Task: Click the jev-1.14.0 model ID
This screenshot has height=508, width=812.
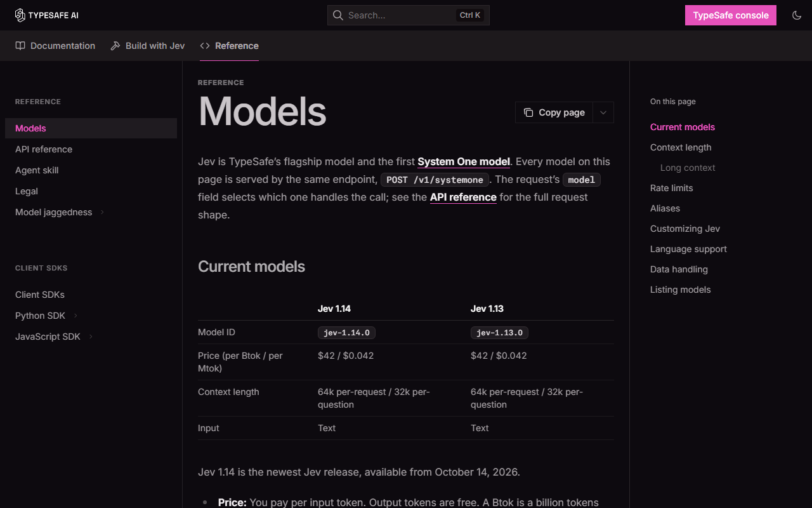Action: [347, 333]
